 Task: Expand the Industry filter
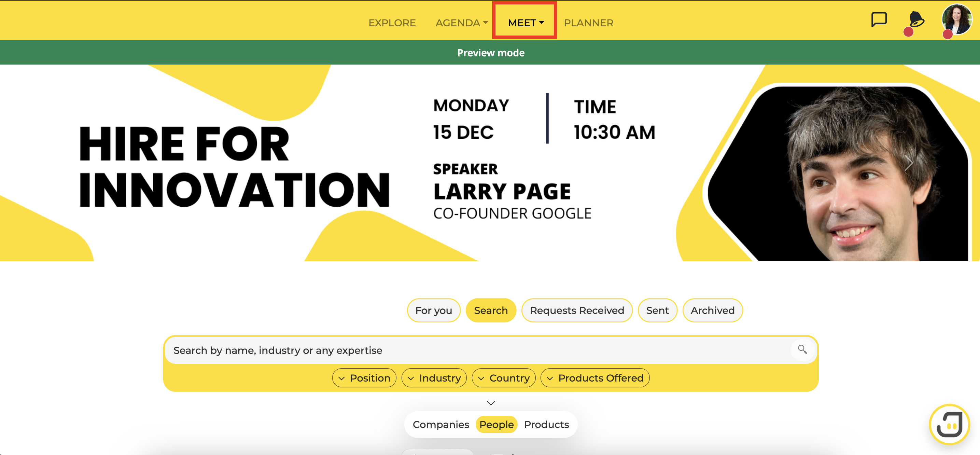(434, 378)
